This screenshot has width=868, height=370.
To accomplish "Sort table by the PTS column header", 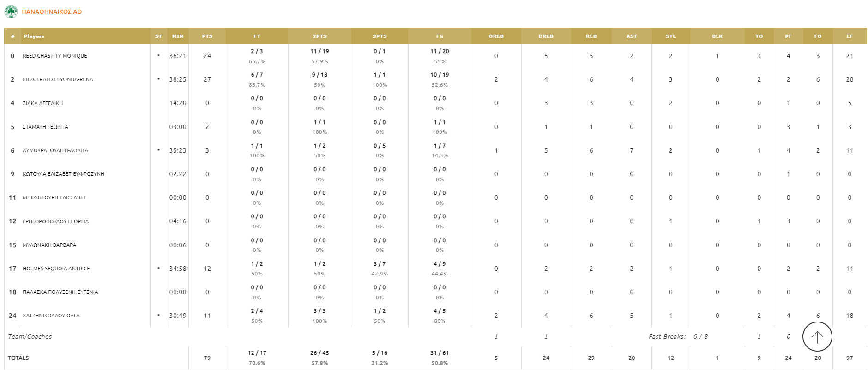I will click(207, 36).
